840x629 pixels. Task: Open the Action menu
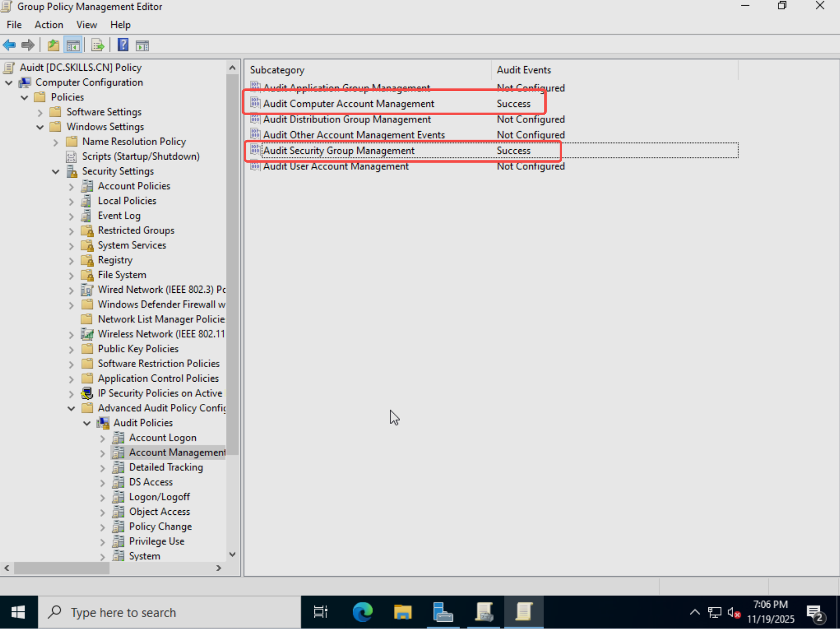(49, 25)
